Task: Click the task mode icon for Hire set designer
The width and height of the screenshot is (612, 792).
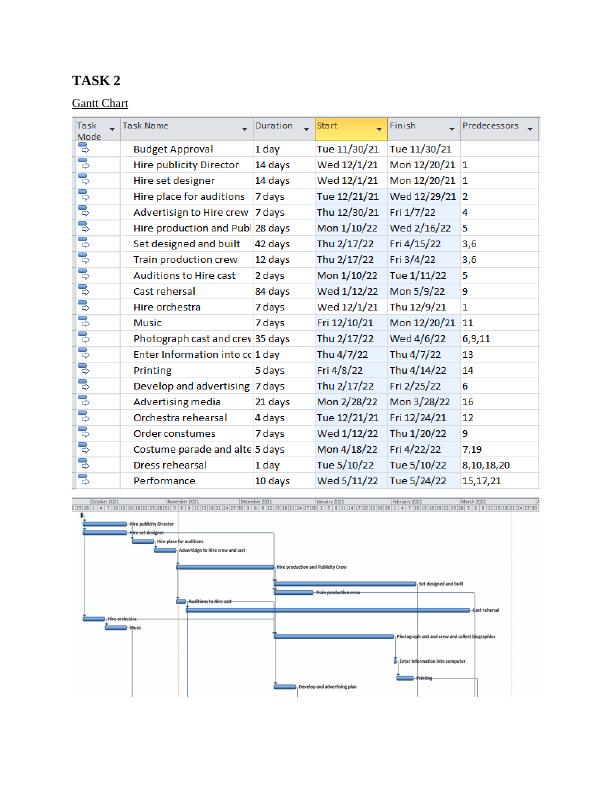Action: coord(83,181)
